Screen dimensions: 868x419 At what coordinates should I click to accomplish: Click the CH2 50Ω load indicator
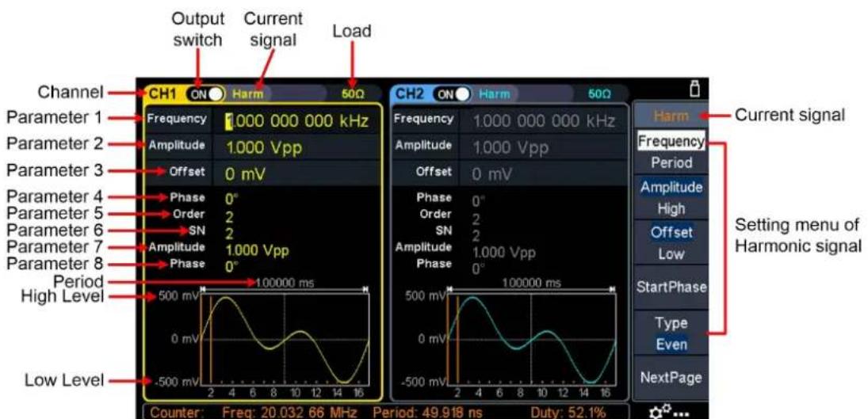click(600, 94)
